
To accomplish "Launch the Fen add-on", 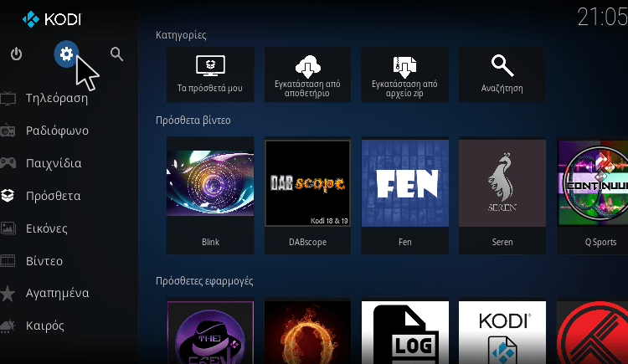I will pyautogui.click(x=405, y=196).
